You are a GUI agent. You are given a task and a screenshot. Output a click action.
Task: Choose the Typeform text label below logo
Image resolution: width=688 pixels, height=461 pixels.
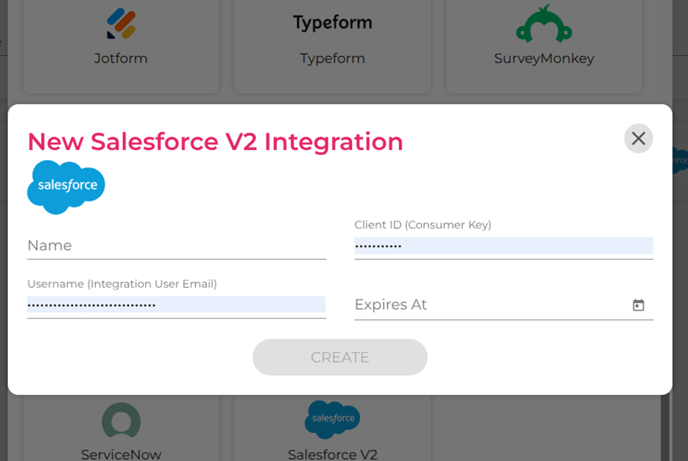coord(332,58)
